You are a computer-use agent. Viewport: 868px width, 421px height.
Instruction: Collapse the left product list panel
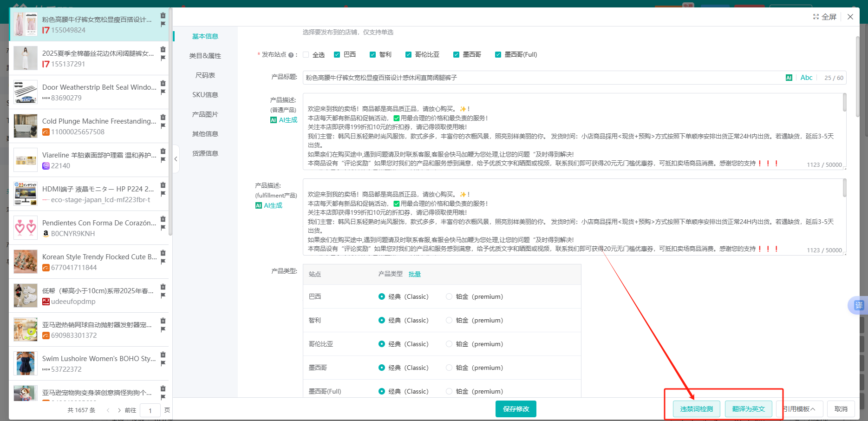point(176,159)
